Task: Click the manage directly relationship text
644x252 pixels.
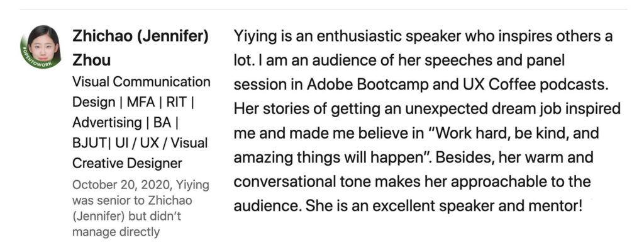Action: 116,232
